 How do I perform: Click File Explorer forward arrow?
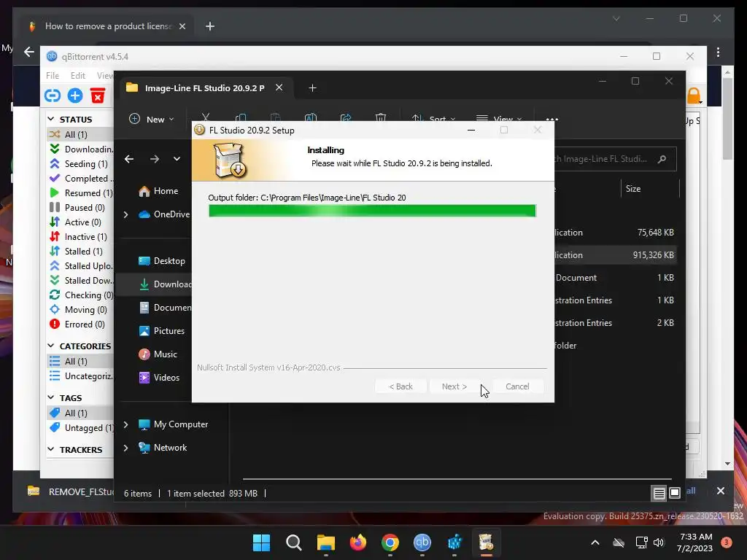155,158
